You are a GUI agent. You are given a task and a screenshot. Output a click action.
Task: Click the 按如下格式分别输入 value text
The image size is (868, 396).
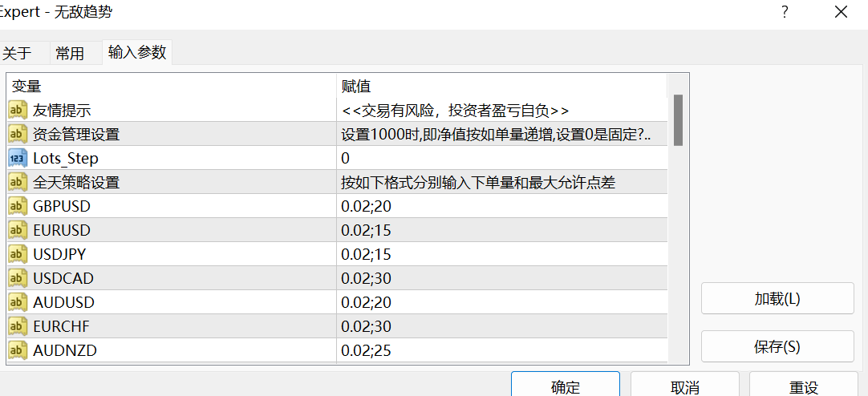(478, 183)
